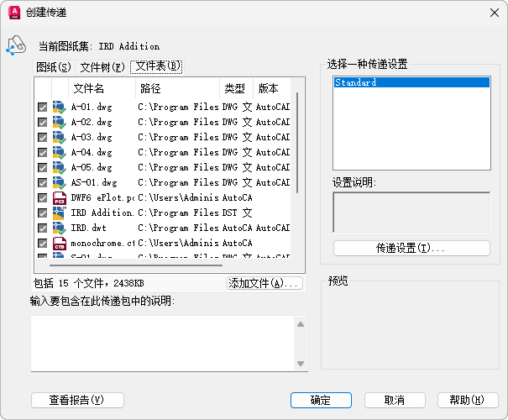Sort by the 类型 column header
Screen dimensions: 508x420
236,88
